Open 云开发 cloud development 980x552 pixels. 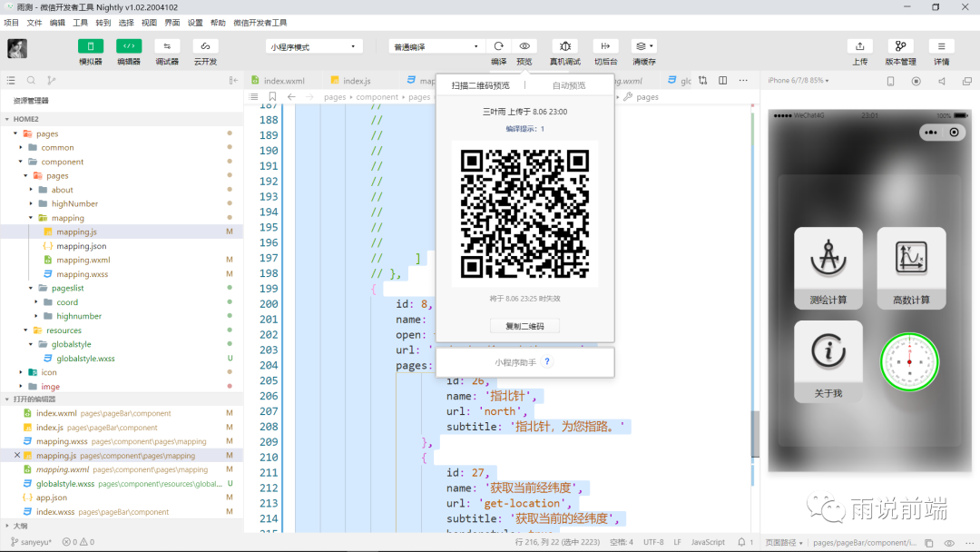(x=205, y=46)
